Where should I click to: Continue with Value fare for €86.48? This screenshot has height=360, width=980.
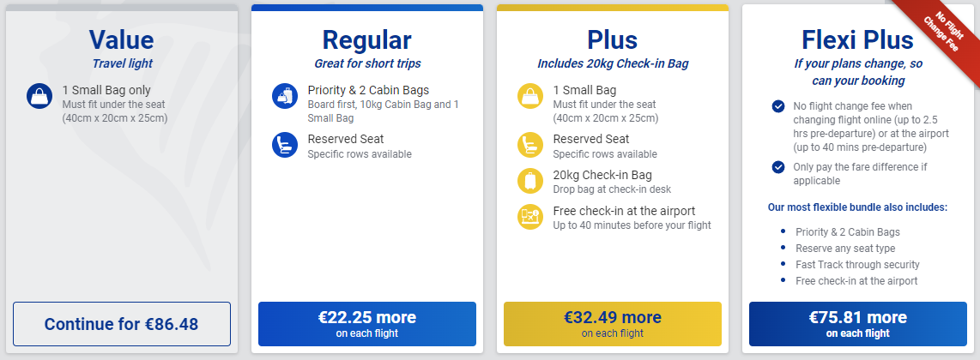point(122,324)
